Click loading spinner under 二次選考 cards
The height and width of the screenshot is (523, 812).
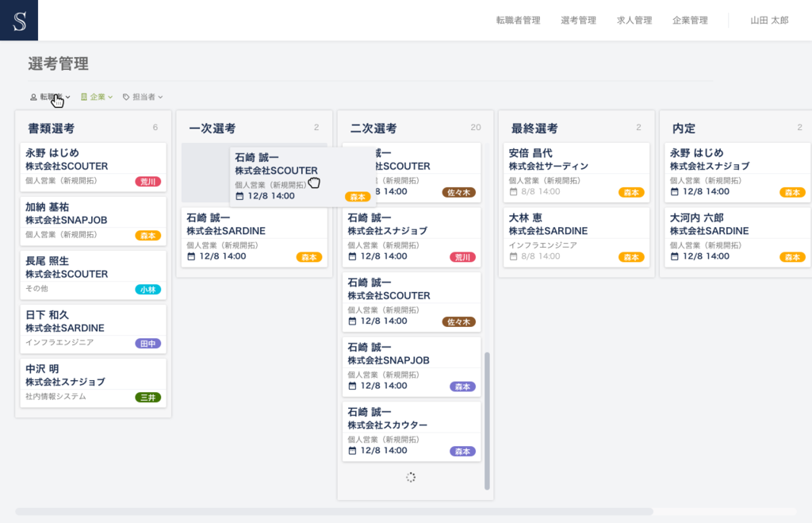click(411, 478)
